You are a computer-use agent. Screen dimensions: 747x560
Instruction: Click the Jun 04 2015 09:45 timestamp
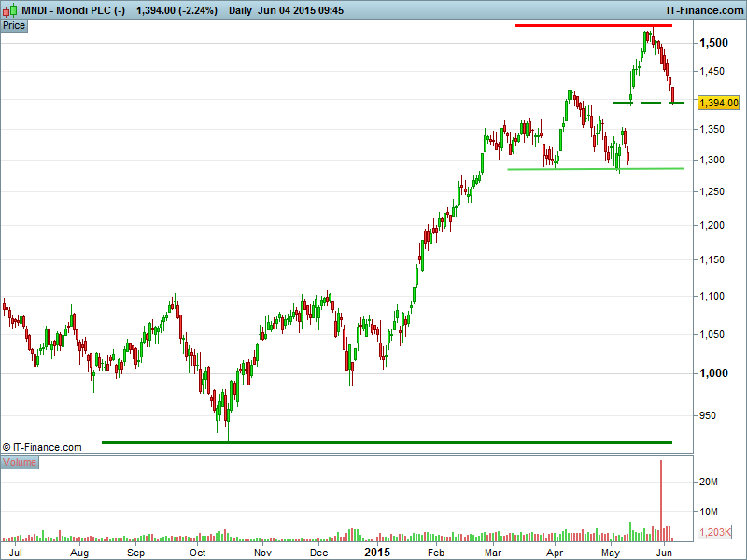tap(302, 10)
